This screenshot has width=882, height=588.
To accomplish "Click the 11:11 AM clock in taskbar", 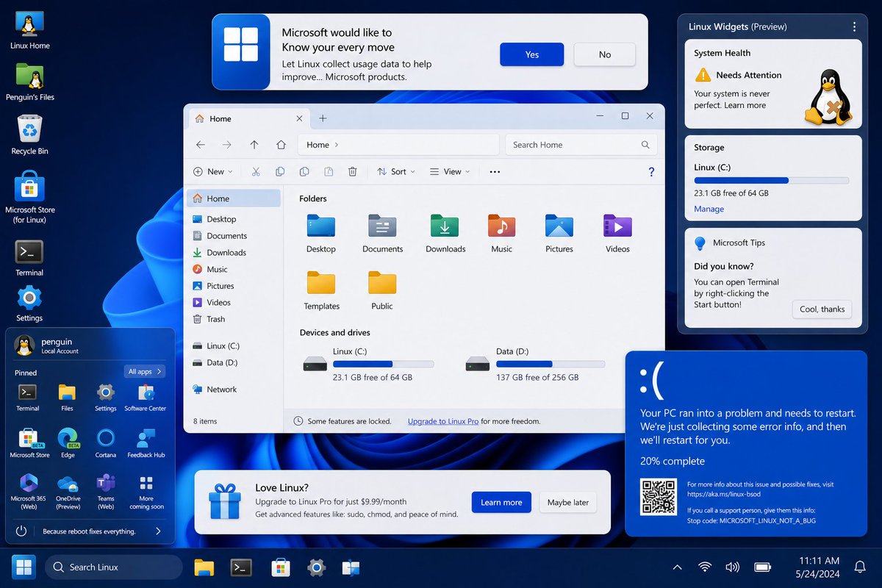I will click(817, 561).
